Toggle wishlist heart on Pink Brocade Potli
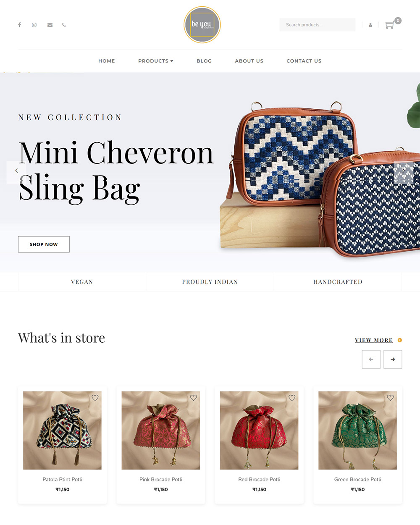 (x=194, y=398)
